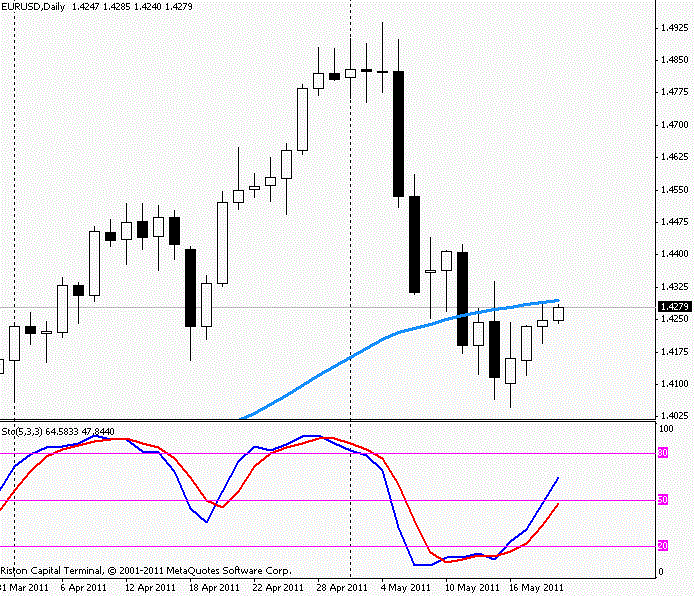Viewport: 695px width, 596px height.
Task: Click the stochastic level 50 label
Action: (x=663, y=500)
